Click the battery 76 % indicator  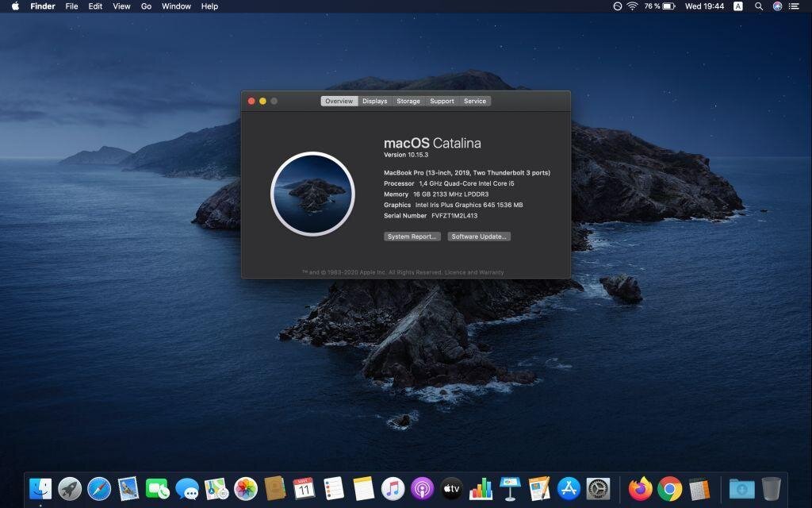pos(660,6)
